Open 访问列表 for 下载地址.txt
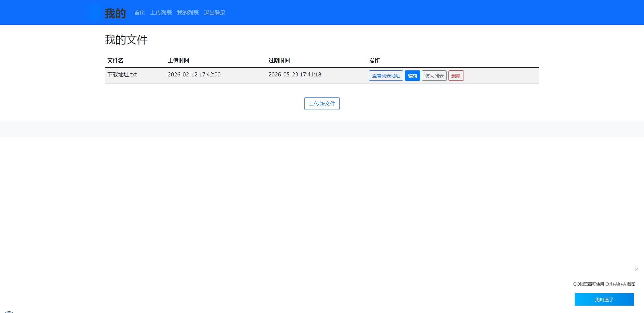Viewport: 644px width, 313px height. coord(434,76)
